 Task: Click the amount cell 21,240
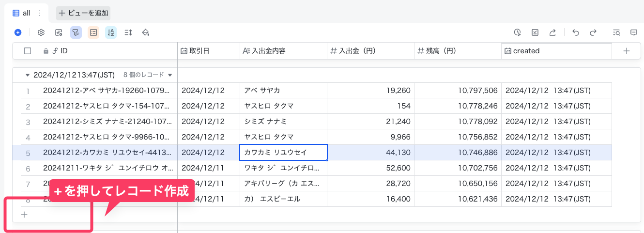point(370,122)
